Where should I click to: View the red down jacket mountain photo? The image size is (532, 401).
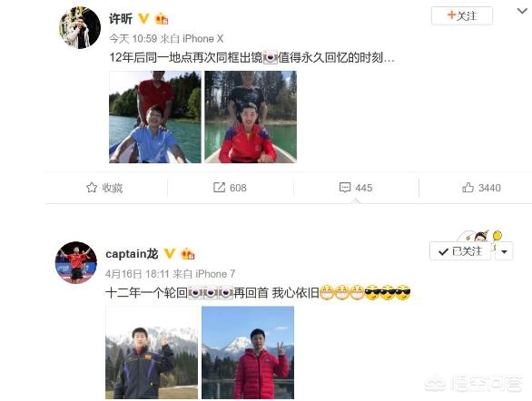tap(248, 353)
